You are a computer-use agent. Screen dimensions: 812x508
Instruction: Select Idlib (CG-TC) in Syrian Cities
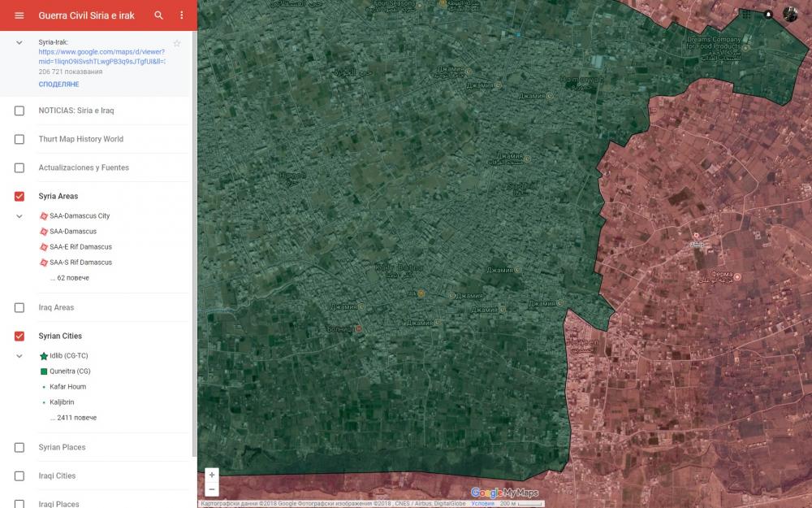68,356
